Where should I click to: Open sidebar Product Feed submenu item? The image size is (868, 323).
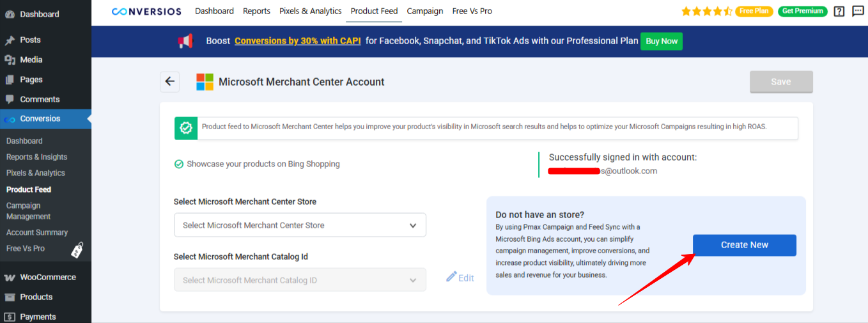tap(29, 189)
